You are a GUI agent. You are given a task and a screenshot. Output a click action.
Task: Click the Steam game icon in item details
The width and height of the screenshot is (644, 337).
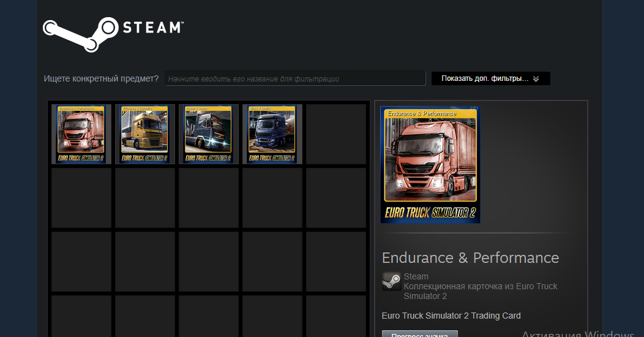(391, 281)
